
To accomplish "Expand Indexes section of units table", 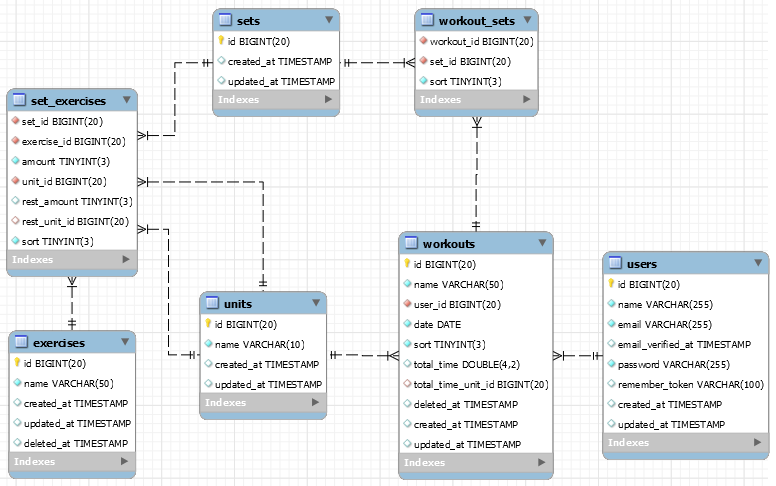I will click(x=315, y=402).
